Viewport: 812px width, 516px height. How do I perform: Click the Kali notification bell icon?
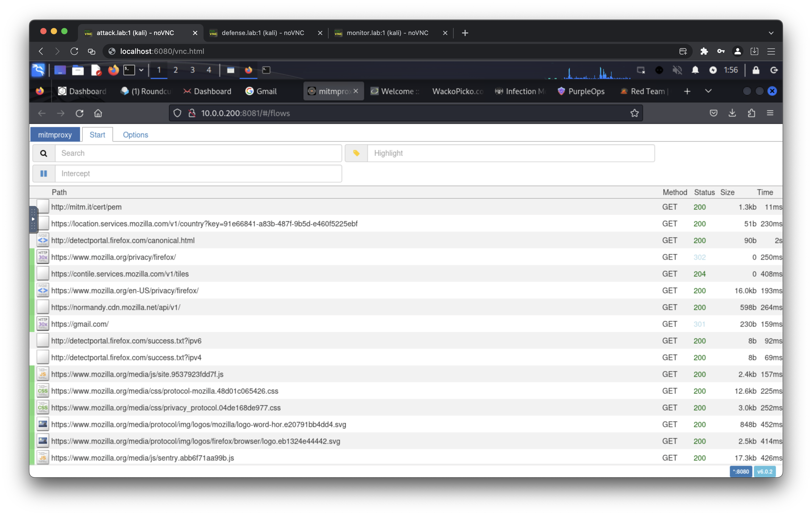pyautogui.click(x=695, y=70)
